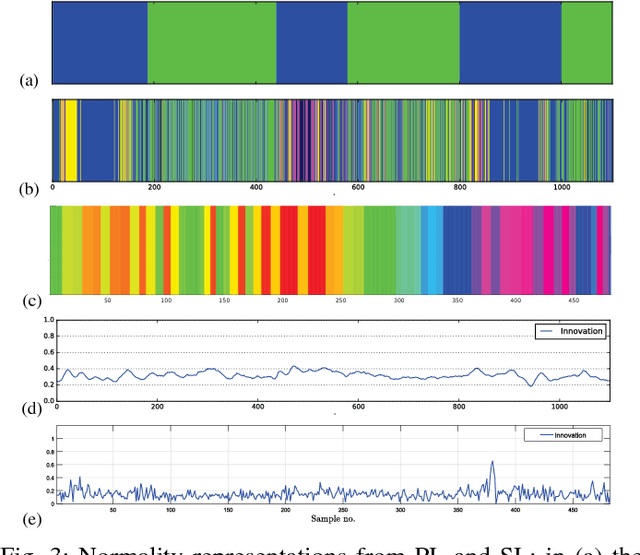Select the 'Sample no.' x-axis label
Viewport: 640px width, 555px height.
[331, 520]
